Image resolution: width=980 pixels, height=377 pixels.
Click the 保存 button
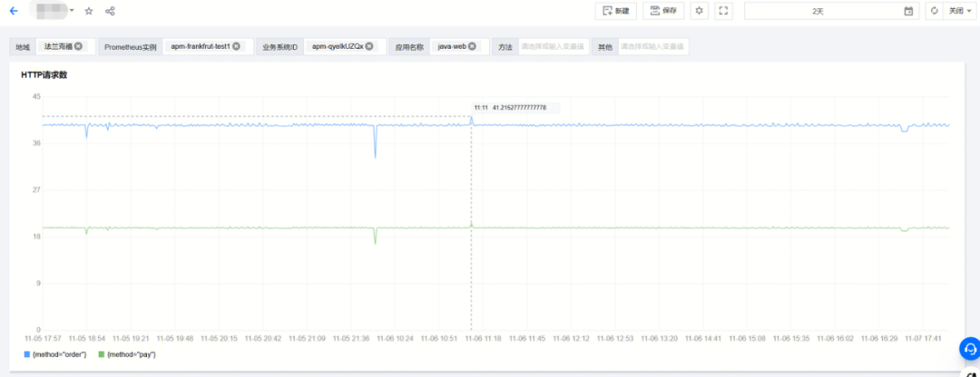click(663, 11)
